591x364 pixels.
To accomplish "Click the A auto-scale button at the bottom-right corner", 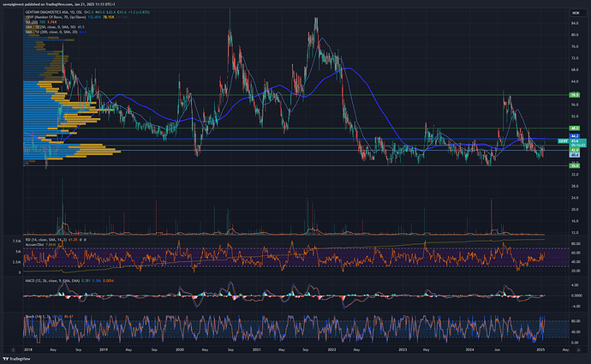I will tap(578, 350).
